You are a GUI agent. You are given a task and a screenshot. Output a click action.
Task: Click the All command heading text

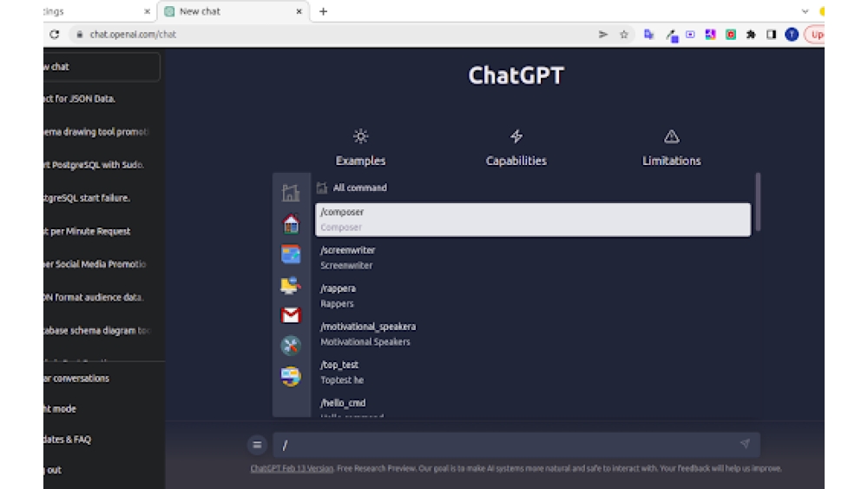click(x=360, y=188)
